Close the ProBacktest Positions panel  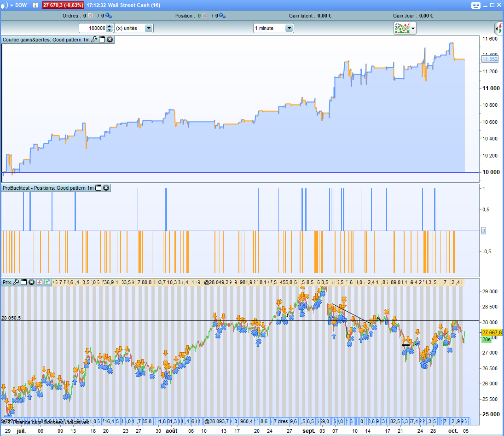[x=106, y=188]
